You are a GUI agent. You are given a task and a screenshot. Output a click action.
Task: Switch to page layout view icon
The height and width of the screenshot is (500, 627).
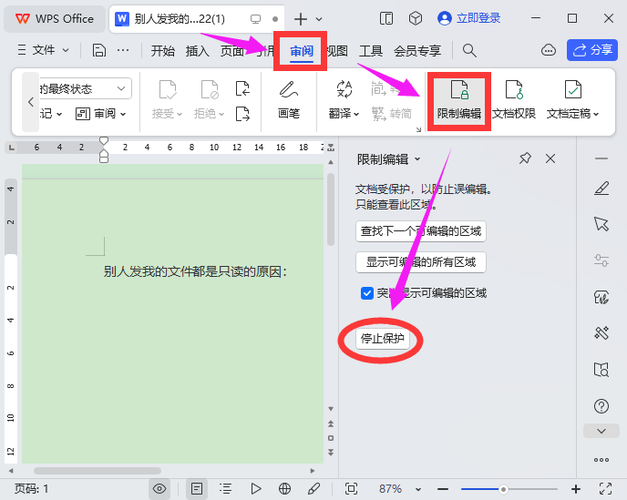pos(196,489)
